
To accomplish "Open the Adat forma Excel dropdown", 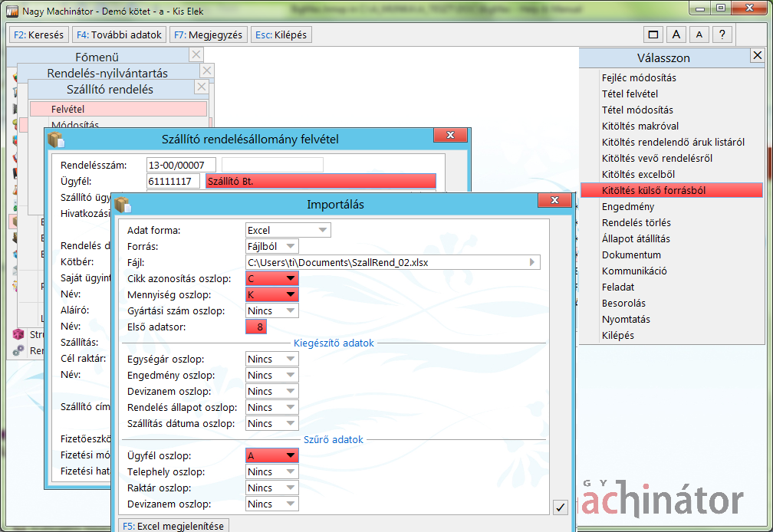I will point(288,230).
